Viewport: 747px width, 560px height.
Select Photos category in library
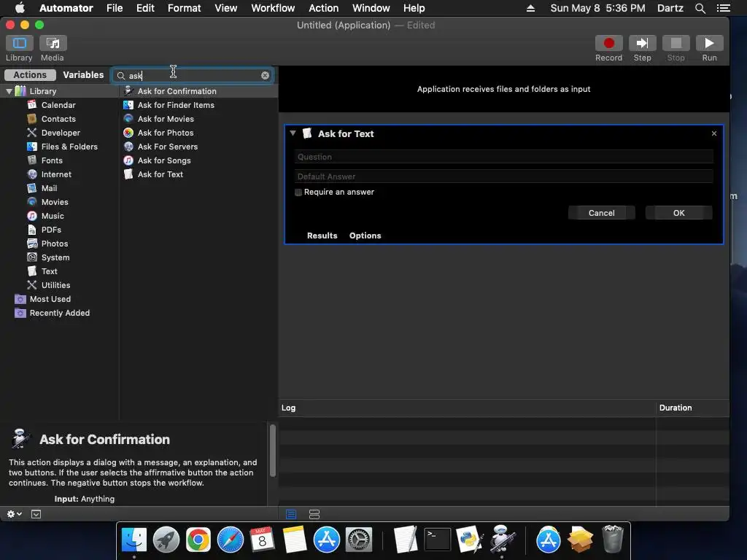coord(54,244)
